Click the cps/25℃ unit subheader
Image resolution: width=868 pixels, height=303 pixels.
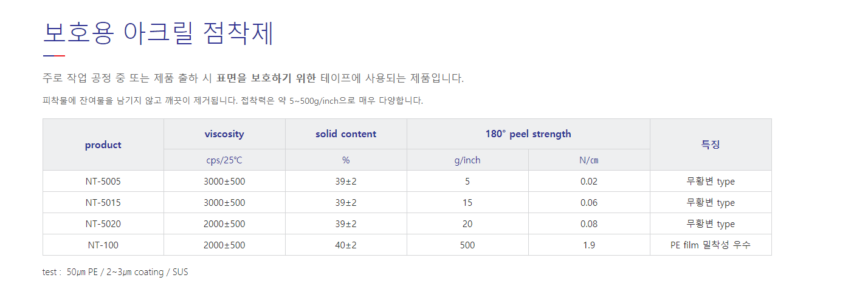pyautogui.click(x=224, y=160)
